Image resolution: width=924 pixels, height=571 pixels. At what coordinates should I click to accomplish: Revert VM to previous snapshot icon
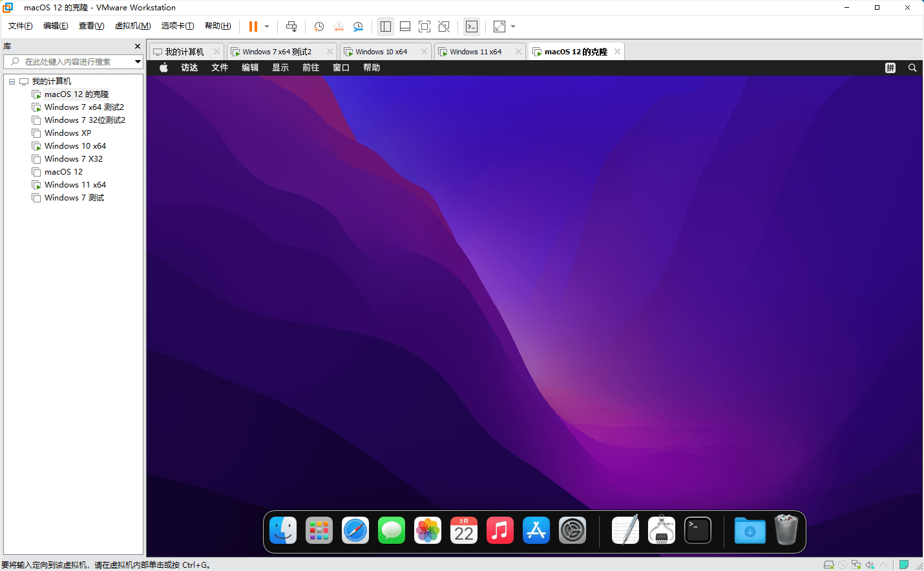(x=339, y=27)
